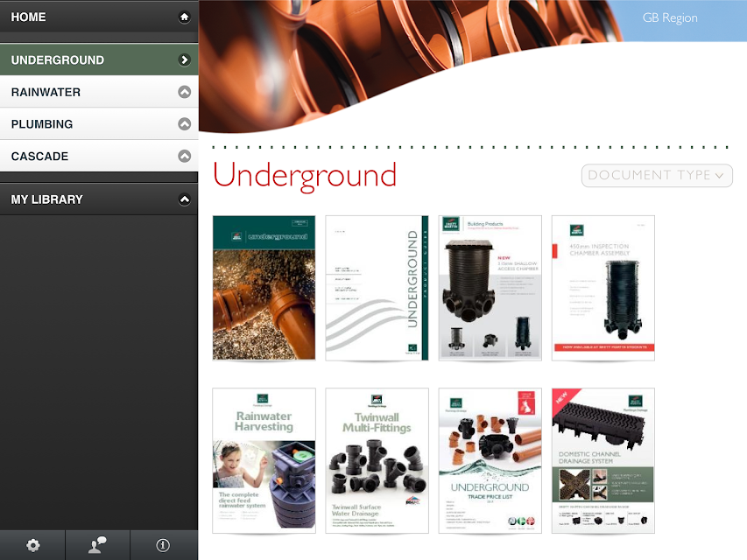Open the feedback person icon
Image resolution: width=747 pixels, height=560 pixels.
[x=98, y=545]
